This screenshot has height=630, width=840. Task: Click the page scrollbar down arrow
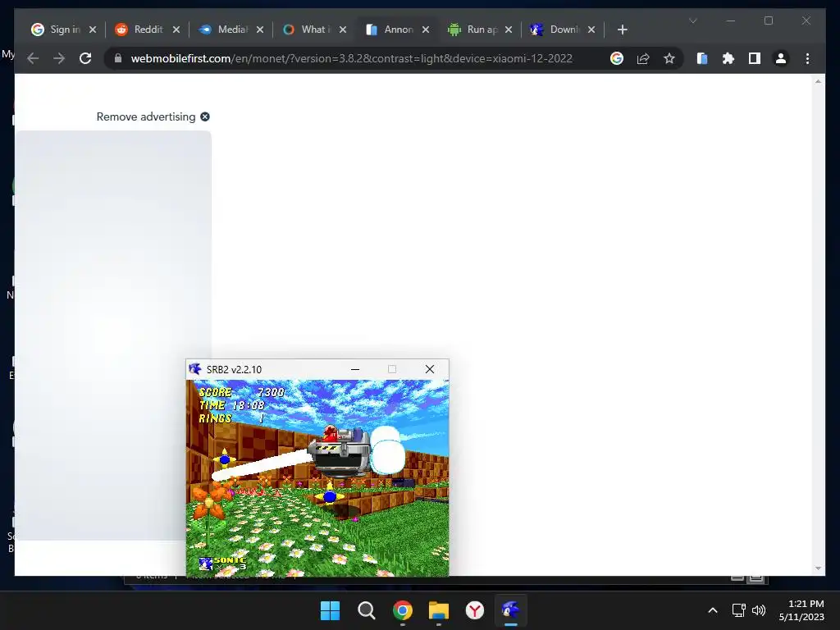(x=818, y=568)
